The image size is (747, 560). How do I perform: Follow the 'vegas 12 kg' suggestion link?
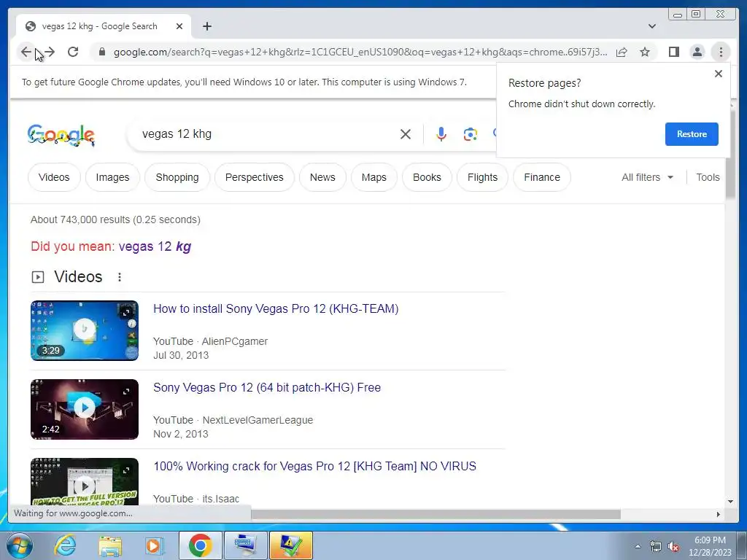click(x=155, y=246)
